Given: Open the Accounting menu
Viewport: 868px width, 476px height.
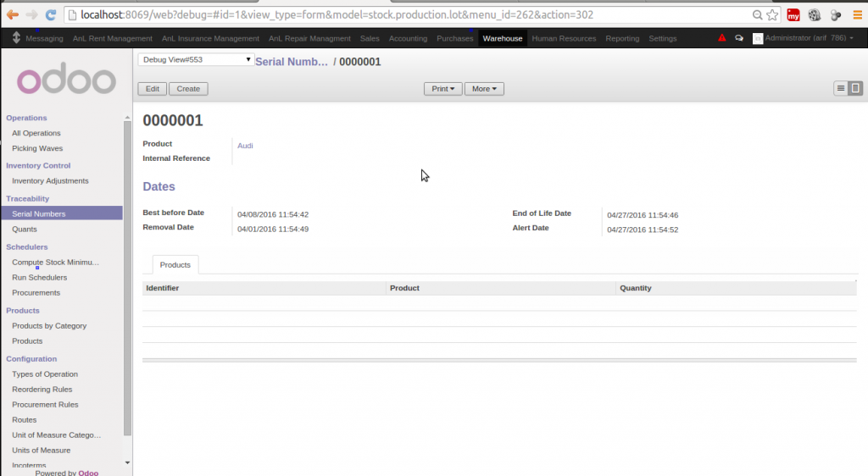Looking at the screenshot, I should (408, 38).
